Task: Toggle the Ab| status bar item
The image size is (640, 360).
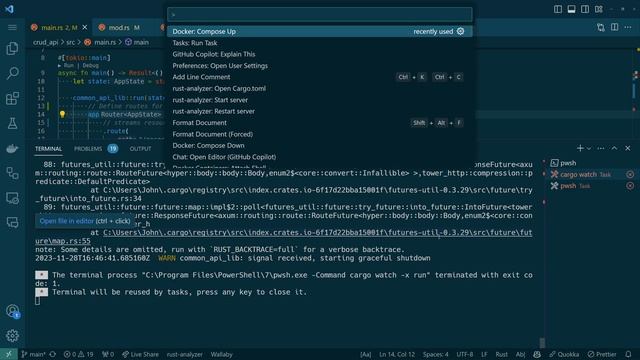Action: 520,354
